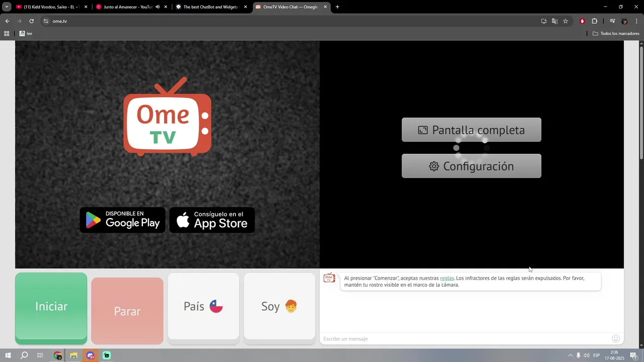Mute the Junto al Amanecer tab audio
This screenshot has height=362, width=644.
pyautogui.click(x=157, y=7)
